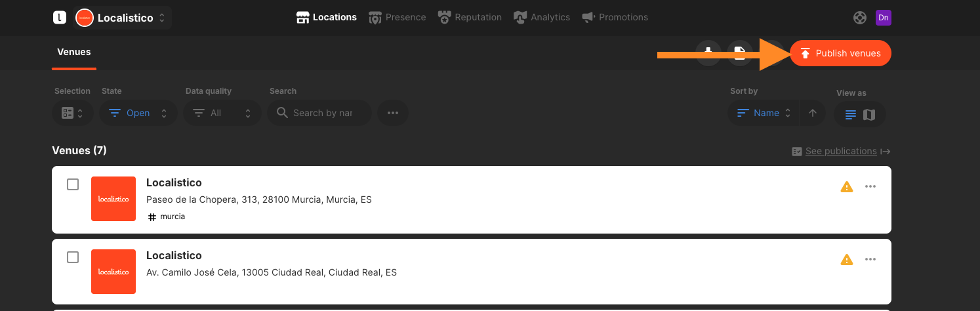Open the Data quality dropdown
980x311 pixels.
point(222,113)
